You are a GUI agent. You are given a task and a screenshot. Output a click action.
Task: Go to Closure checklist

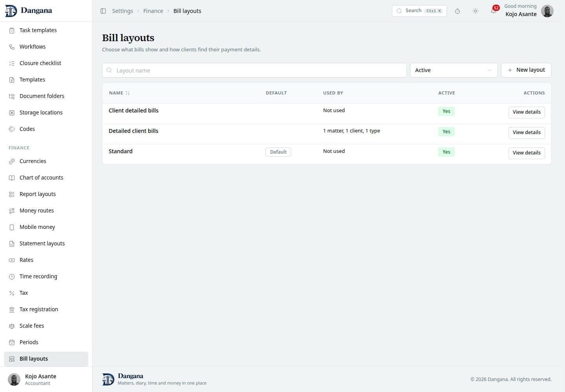(x=46, y=63)
